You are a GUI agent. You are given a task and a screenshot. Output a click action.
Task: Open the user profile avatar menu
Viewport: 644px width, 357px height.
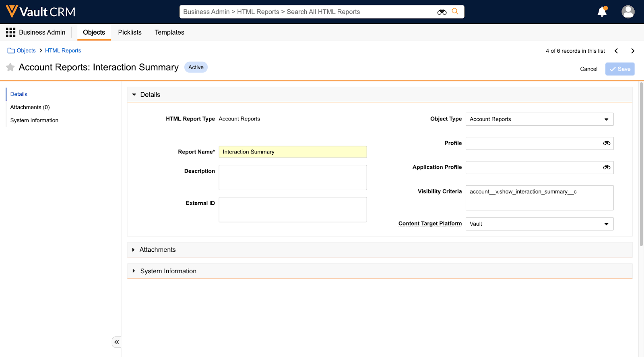click(627, 12)
